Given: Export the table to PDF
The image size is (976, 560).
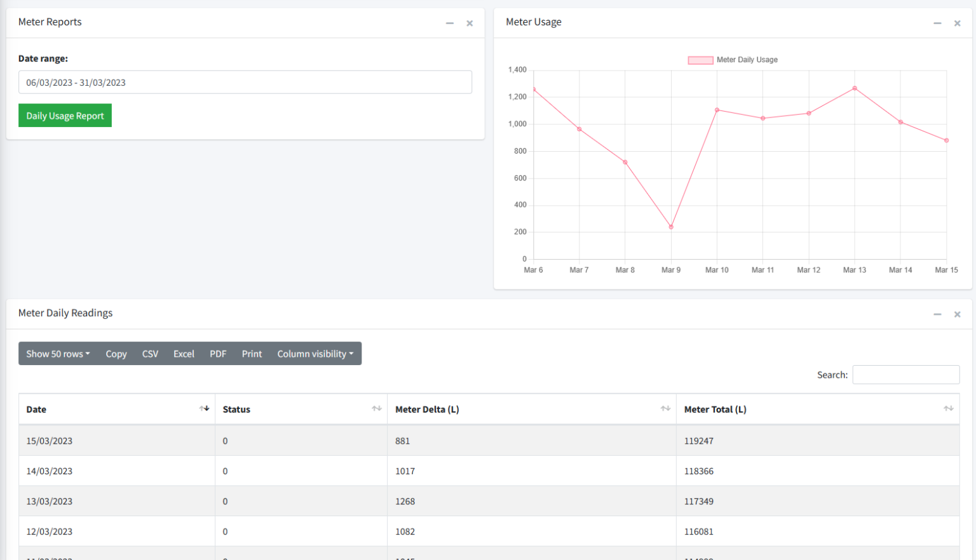Looking at the screenshot, I should coord(218,354).
